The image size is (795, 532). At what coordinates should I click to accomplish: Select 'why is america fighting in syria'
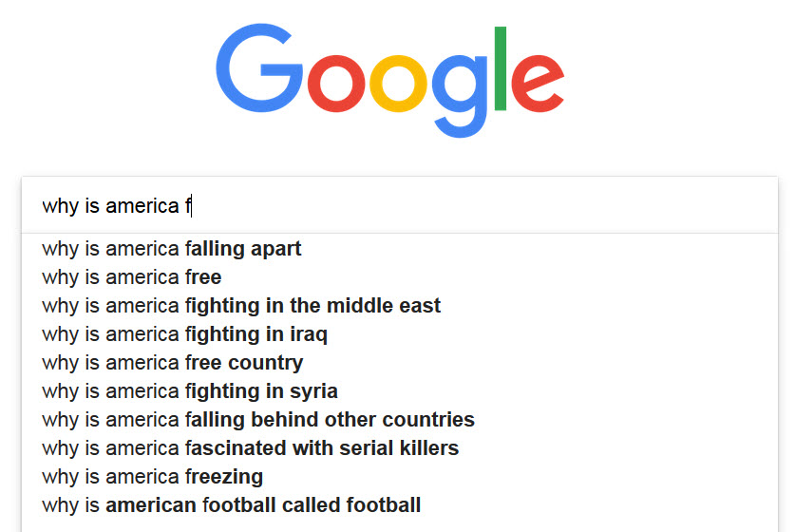coord(400,391)
